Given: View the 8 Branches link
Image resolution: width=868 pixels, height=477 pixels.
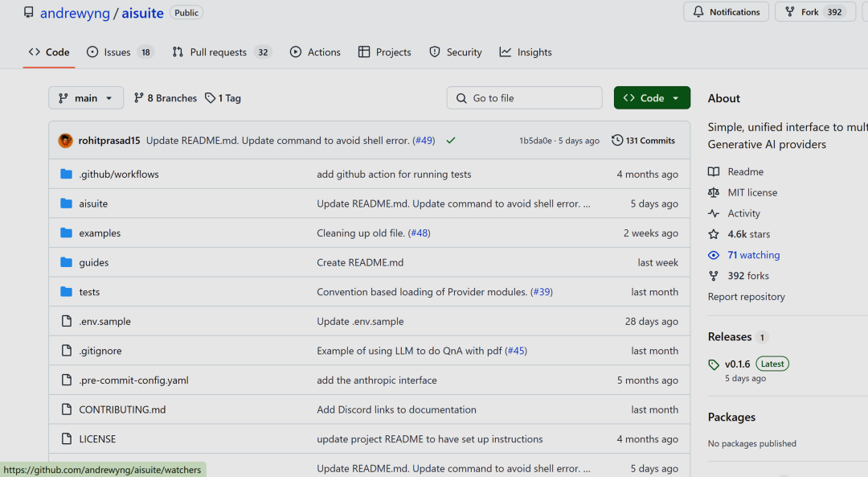Looking at the screenshot, I should point(166,98).
